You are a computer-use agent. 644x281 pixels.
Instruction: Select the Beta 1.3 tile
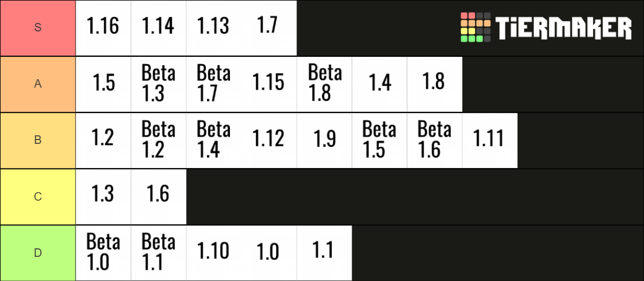click(159, 84)
